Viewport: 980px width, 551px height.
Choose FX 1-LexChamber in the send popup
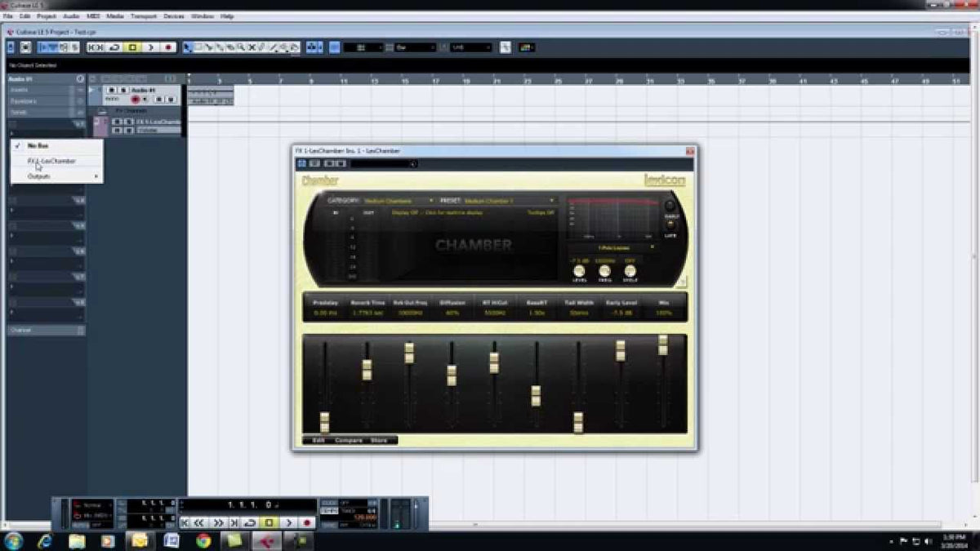[56, 162]
